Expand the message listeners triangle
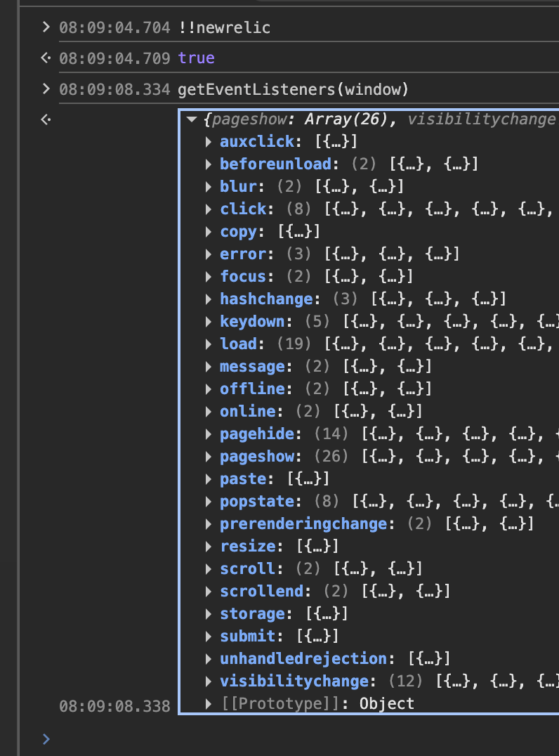559x756 pixels. point(208,367)
